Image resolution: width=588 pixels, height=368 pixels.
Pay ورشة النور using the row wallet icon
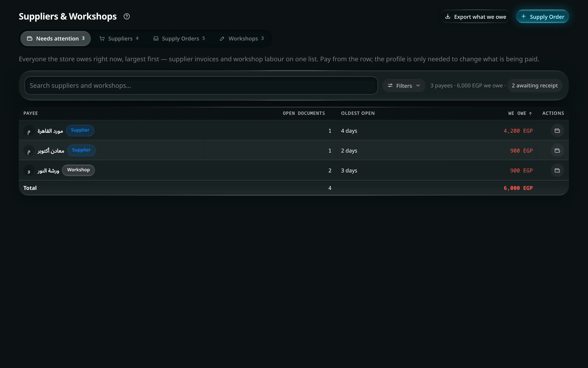click(557, 170)
